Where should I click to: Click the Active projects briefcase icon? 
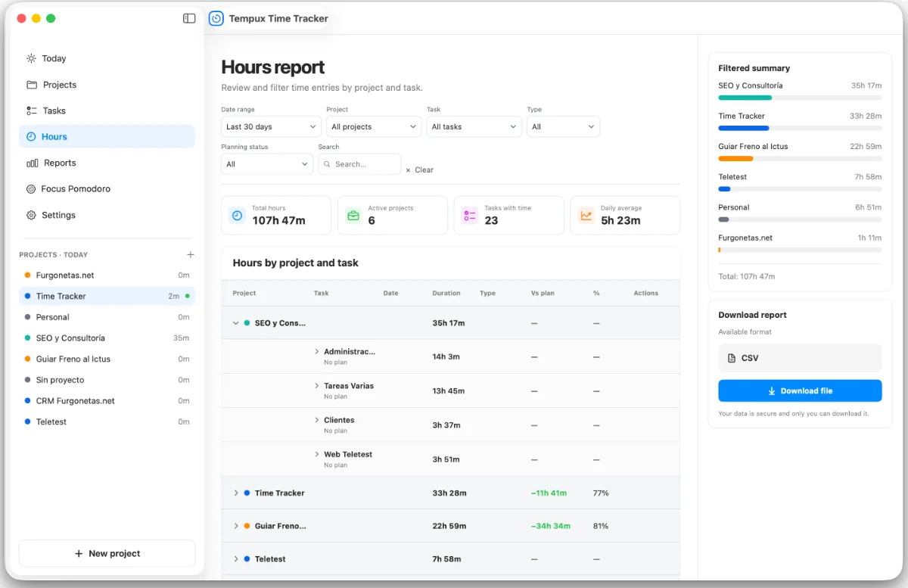click(353, 216)
